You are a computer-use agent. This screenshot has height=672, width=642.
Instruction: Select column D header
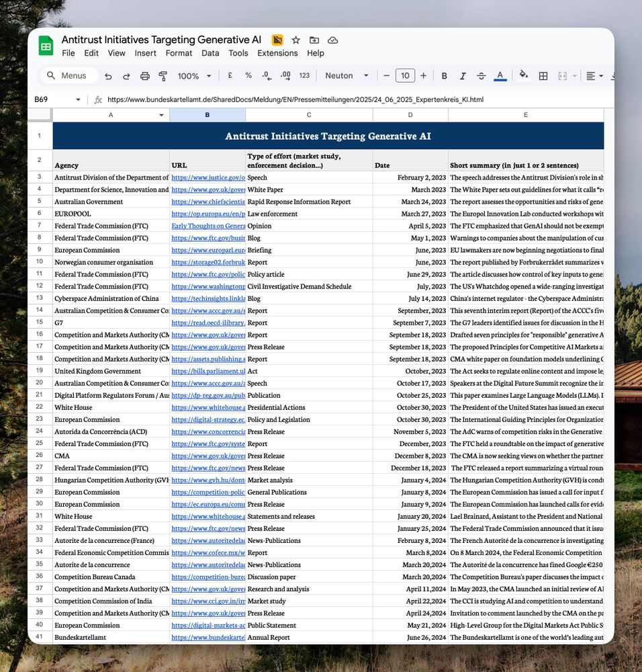click(410, 115)
